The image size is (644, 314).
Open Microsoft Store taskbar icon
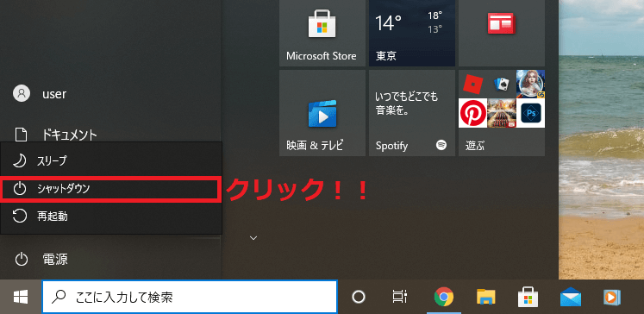pyautogui.click(x=528, y=297)
